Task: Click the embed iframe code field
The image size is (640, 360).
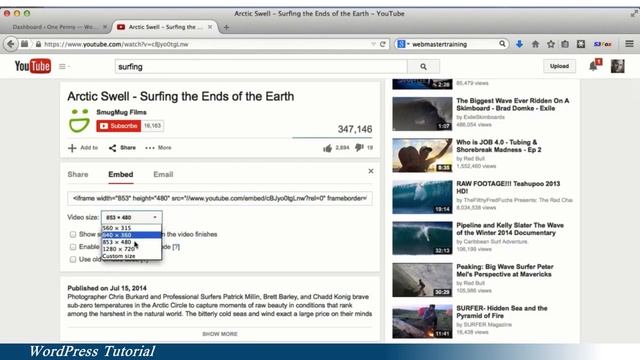Action: click(220, 198)
